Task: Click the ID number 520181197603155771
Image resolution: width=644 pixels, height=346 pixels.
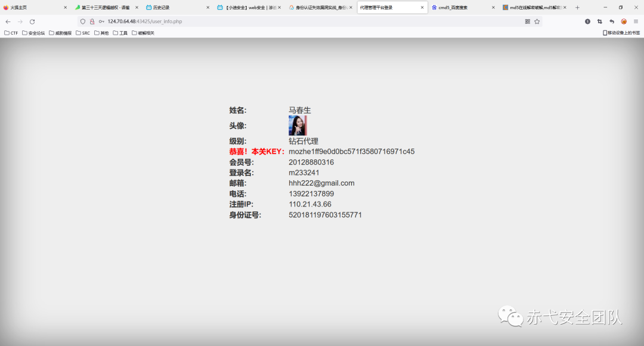Action: coord(326,215)
